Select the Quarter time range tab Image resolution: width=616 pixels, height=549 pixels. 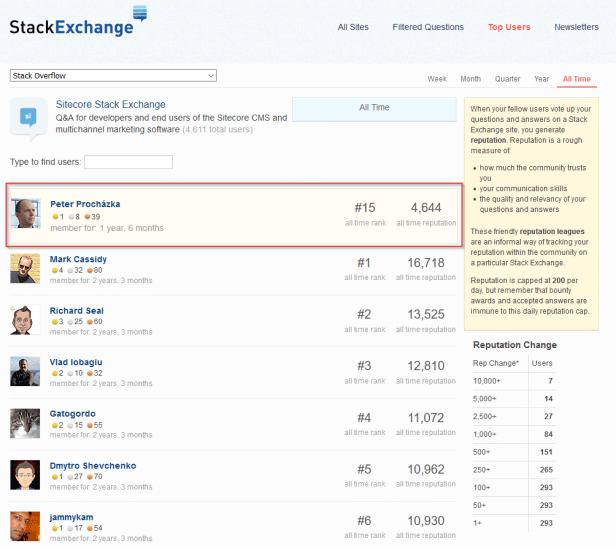(x=507, y=79)
